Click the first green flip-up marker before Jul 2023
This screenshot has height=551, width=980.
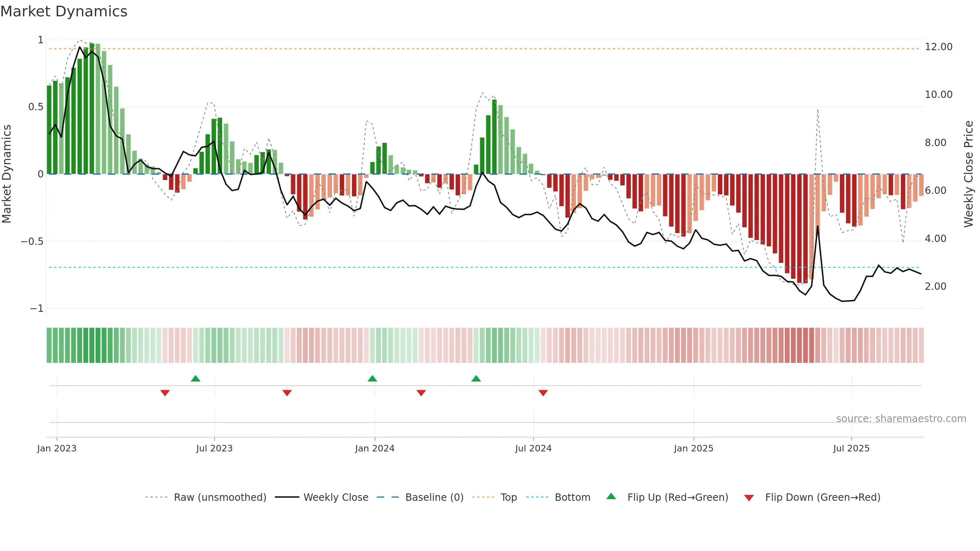click(x=196, y=378)
